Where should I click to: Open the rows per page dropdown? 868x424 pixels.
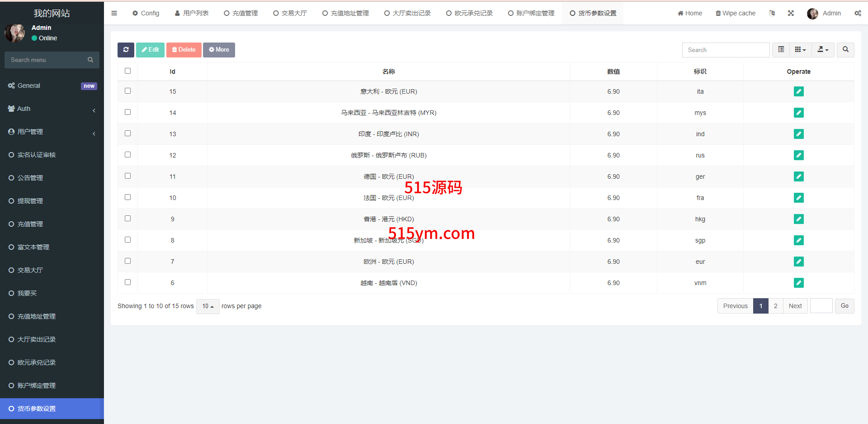pyautogui.click(x=208, y=306)
